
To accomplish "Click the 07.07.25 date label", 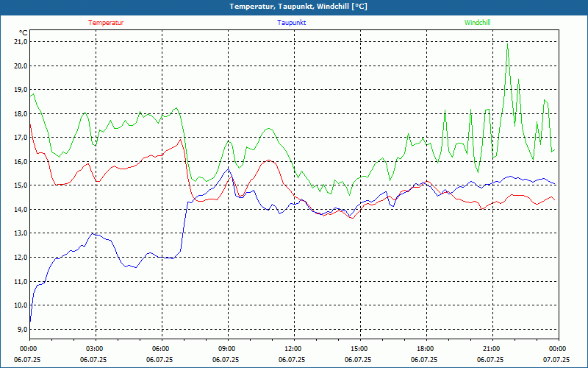I will [x=557, y=360].
